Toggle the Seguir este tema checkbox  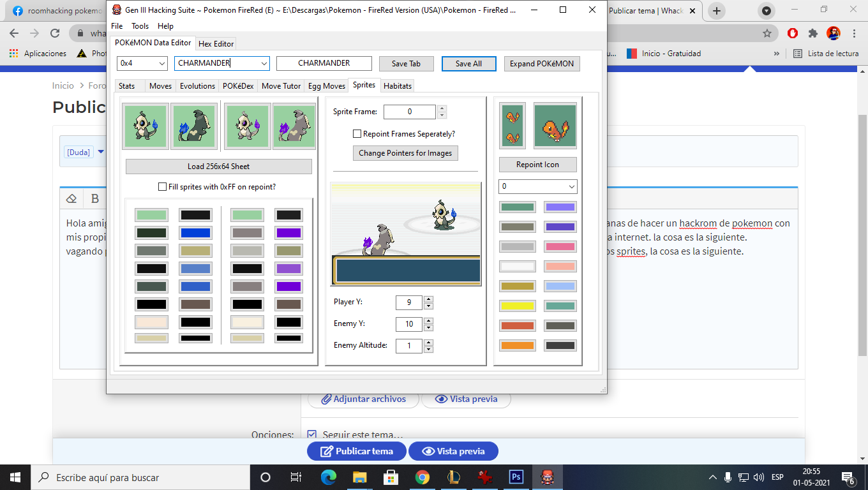click(311, 434)
